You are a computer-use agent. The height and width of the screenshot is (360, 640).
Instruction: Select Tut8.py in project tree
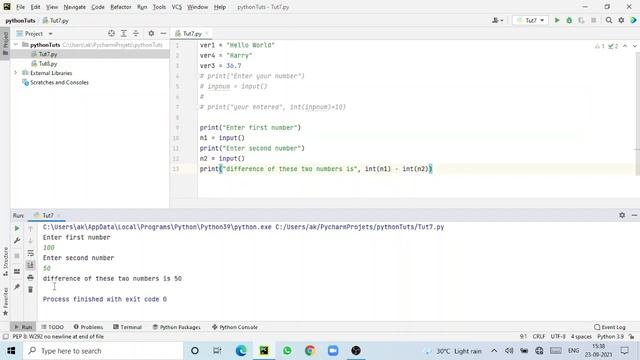tap(48, 64)
